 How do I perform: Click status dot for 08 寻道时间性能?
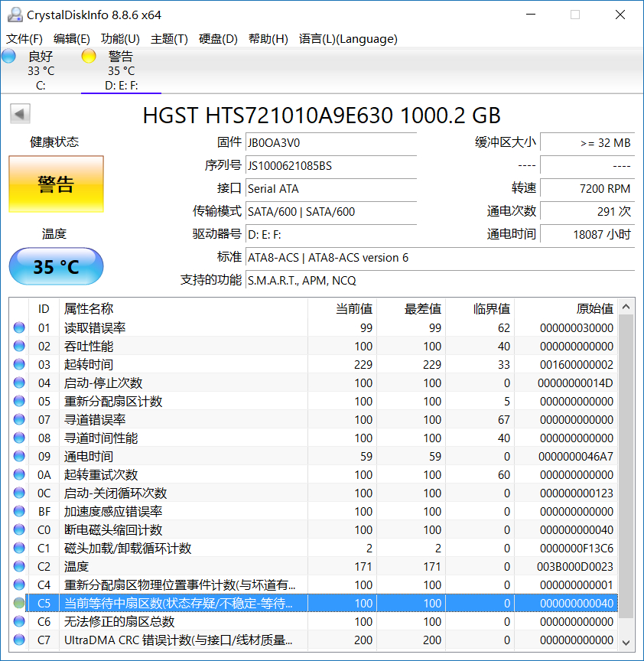pyautogui.click(x=19, y=438)
